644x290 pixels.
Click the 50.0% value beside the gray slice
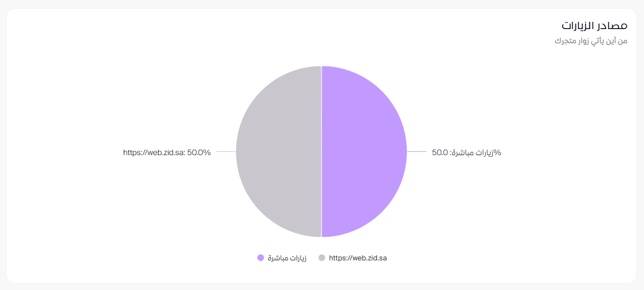point(199,152)
